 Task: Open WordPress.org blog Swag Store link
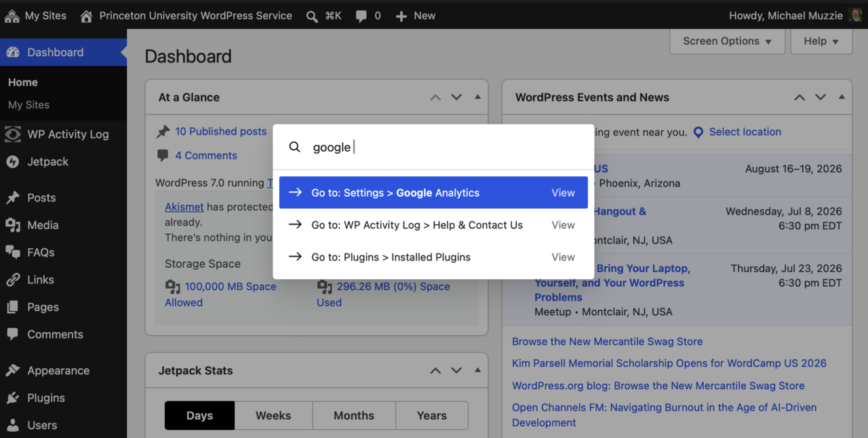click(658, 386)
